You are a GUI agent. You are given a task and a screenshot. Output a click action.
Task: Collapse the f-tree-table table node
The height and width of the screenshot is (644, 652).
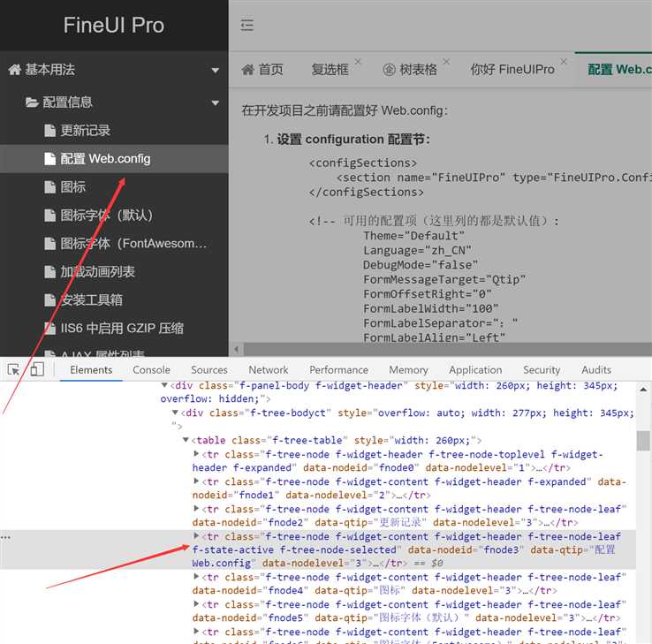[x=186, y=440]
